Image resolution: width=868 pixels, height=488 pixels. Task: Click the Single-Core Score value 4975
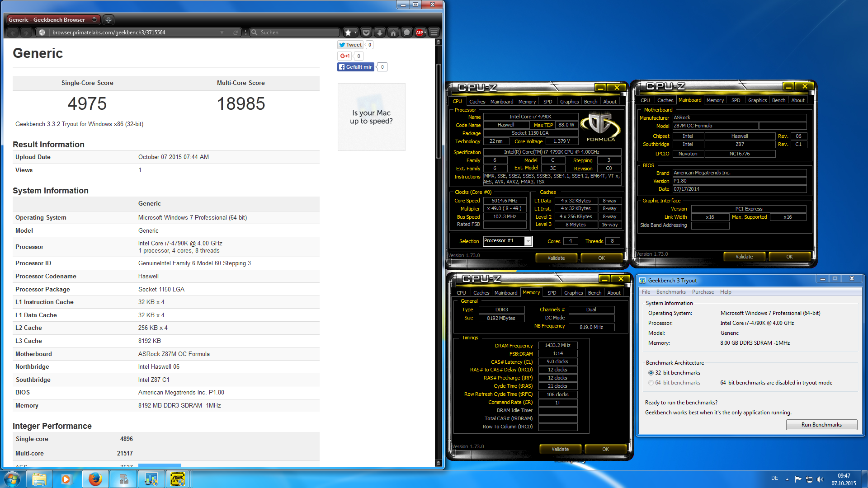tap(87, 104)
